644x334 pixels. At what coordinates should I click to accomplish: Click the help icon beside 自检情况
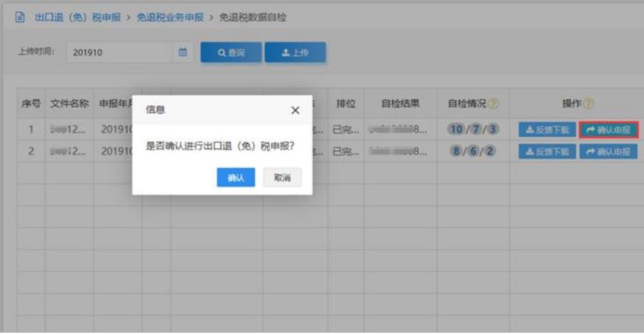point(494,104)
